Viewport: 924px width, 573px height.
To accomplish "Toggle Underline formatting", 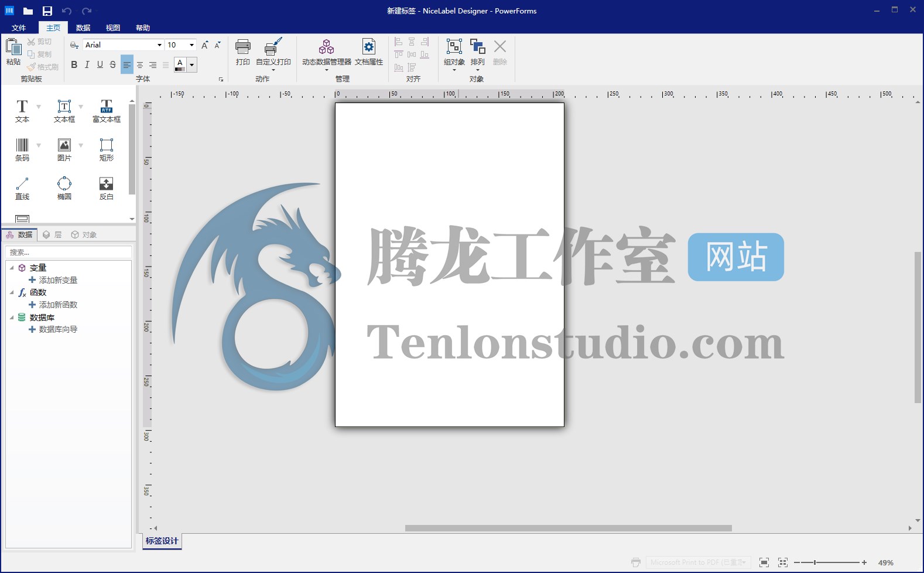I will click(100, 64).
